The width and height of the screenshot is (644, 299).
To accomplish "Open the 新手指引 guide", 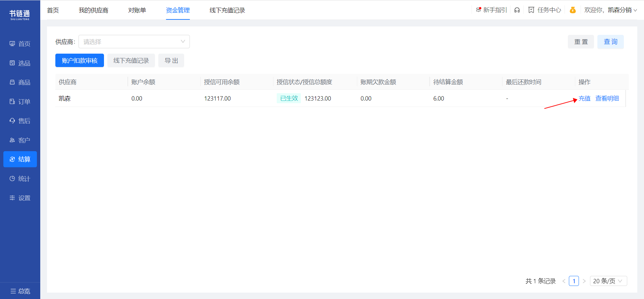I will click(491, 10).
